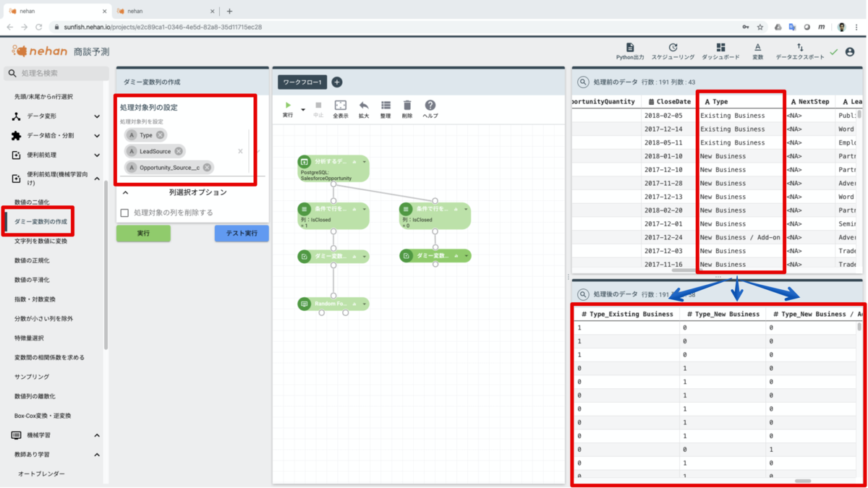
Task: Click the browser reload icon
Action: 39,27
